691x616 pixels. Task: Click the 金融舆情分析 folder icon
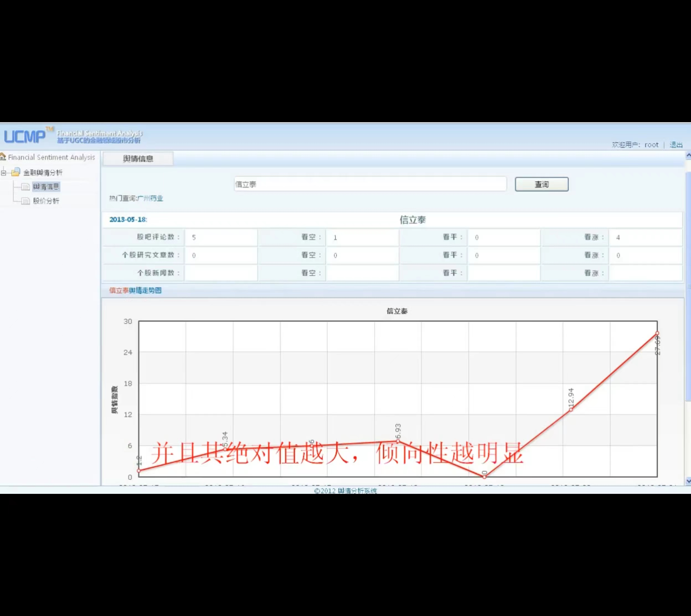[x=16, y=172]
